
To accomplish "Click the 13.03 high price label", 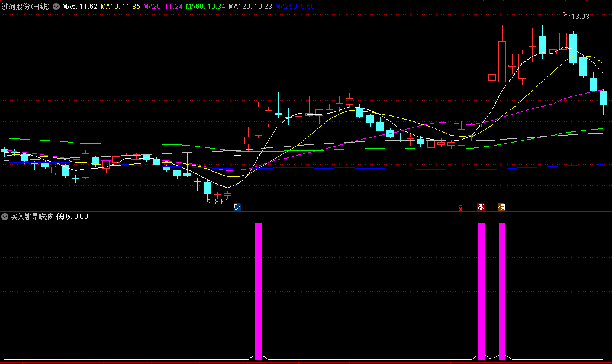I will pyautogui.click(x=580, y=17).
